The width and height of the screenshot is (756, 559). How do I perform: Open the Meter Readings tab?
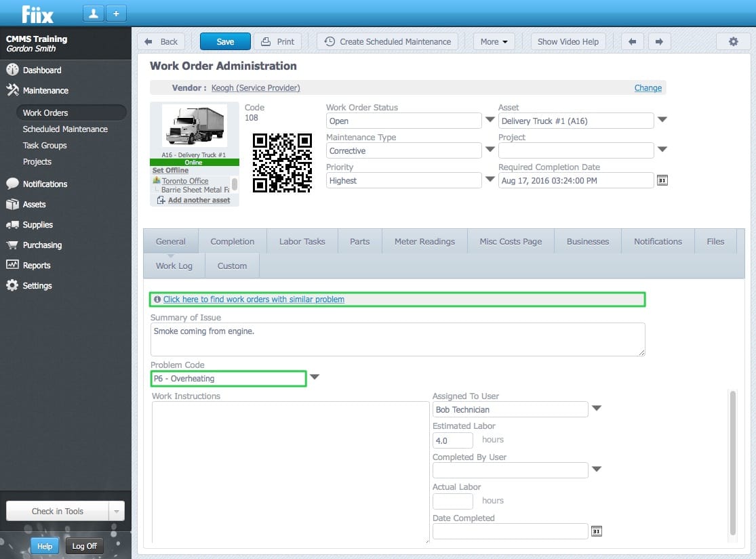click(424, 241)
